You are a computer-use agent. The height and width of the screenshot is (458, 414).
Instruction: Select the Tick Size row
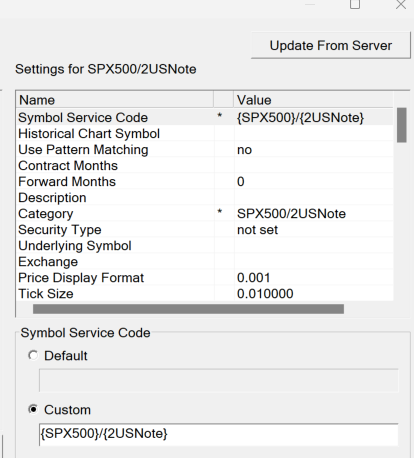tap(205, 293)
